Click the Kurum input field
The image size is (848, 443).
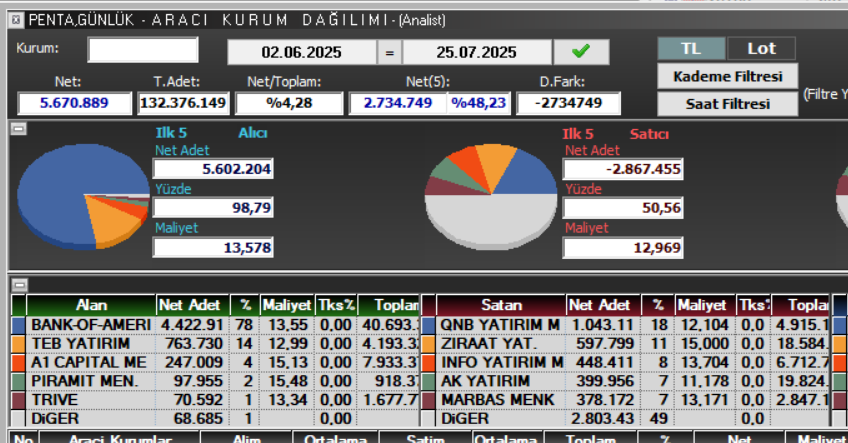click(x=143, y=50)
